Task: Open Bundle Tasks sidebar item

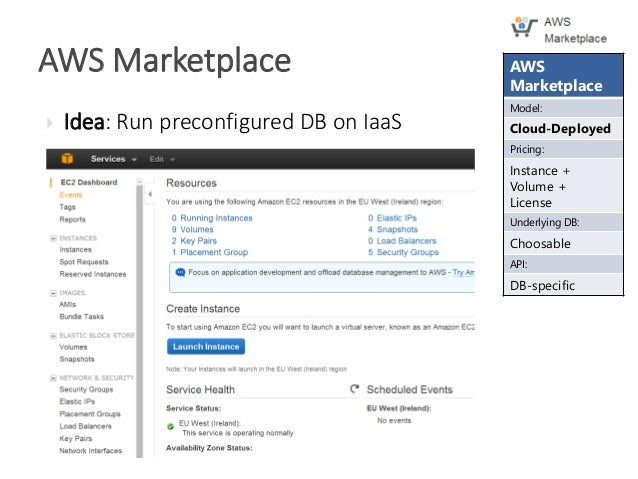Action: (81, 317)
